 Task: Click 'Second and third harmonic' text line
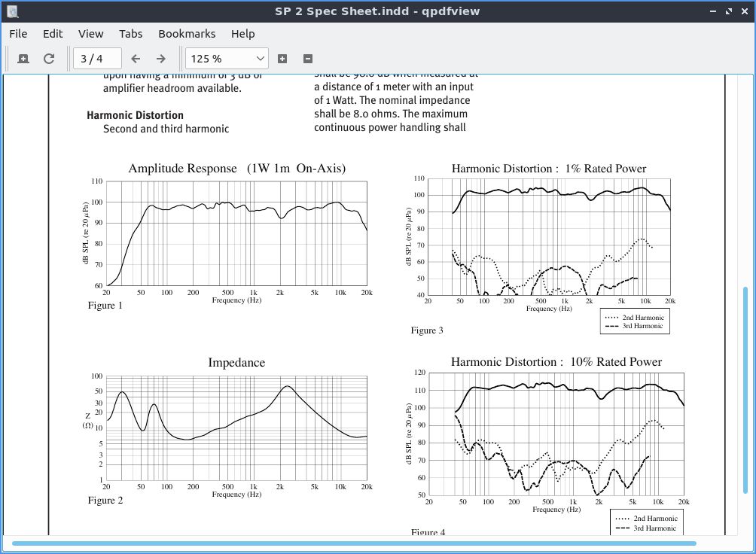point(166,129)
